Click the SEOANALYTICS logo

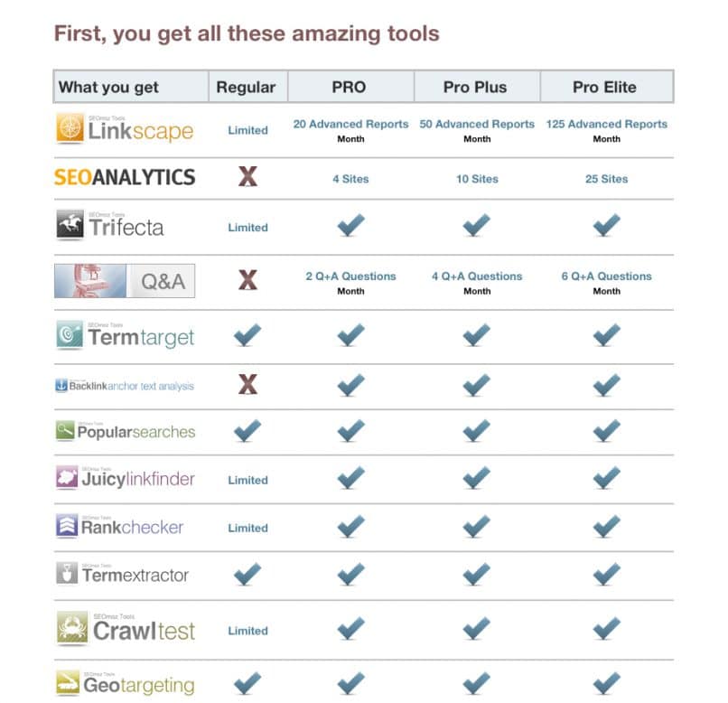[x=125, y=177]
